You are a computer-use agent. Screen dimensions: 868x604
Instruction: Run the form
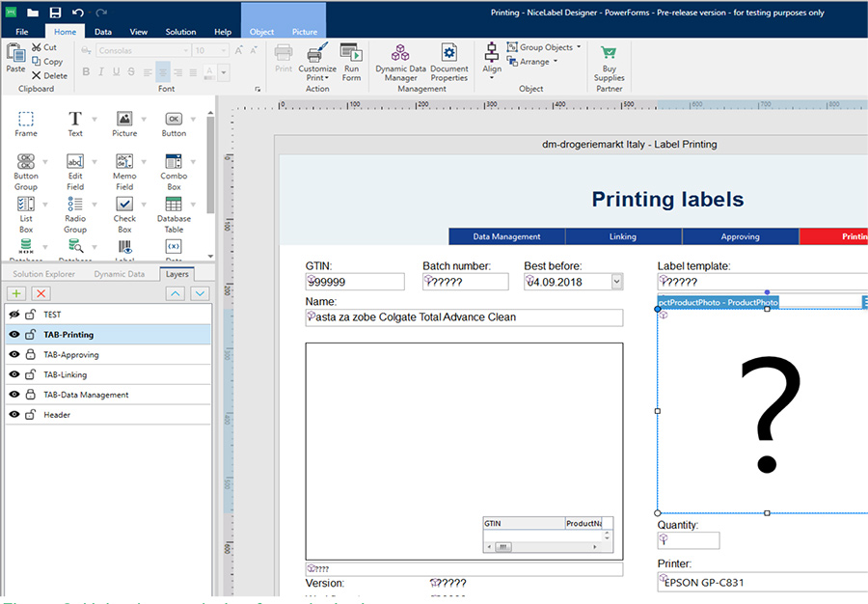coord(351,62)
